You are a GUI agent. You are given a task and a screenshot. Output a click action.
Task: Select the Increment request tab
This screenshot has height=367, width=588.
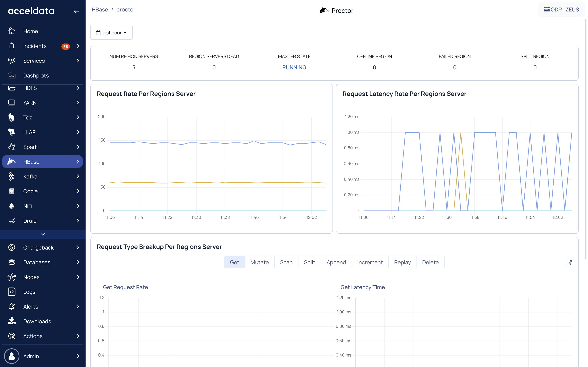[x=370, y=262]
